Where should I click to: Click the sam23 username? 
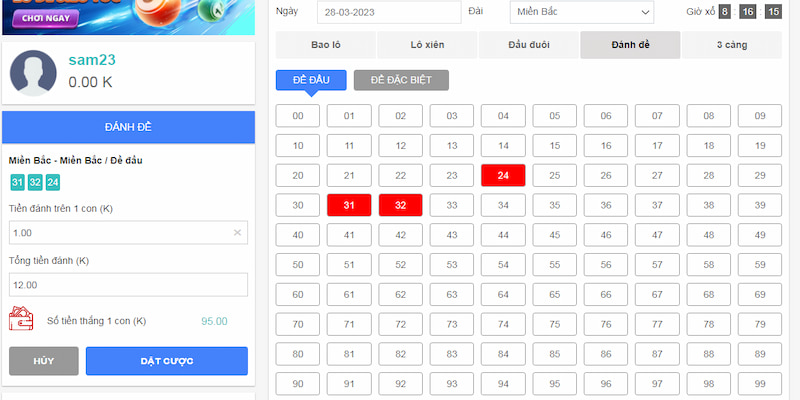(92, 60)
